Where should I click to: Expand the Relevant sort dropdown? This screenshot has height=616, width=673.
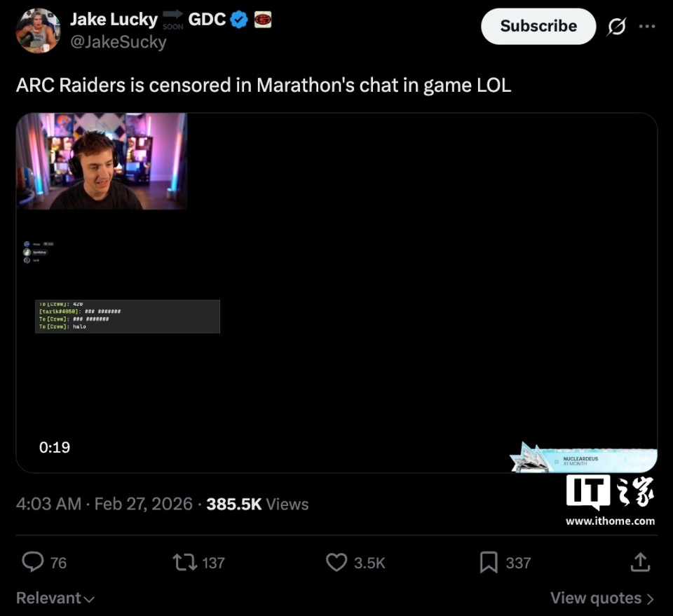click(55, 598)
